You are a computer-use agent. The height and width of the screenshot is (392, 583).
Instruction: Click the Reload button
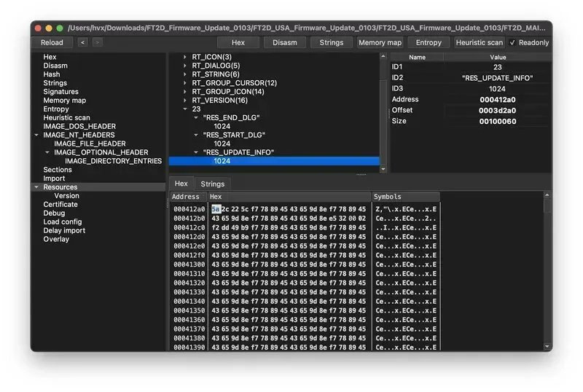[x=52, y=42]
